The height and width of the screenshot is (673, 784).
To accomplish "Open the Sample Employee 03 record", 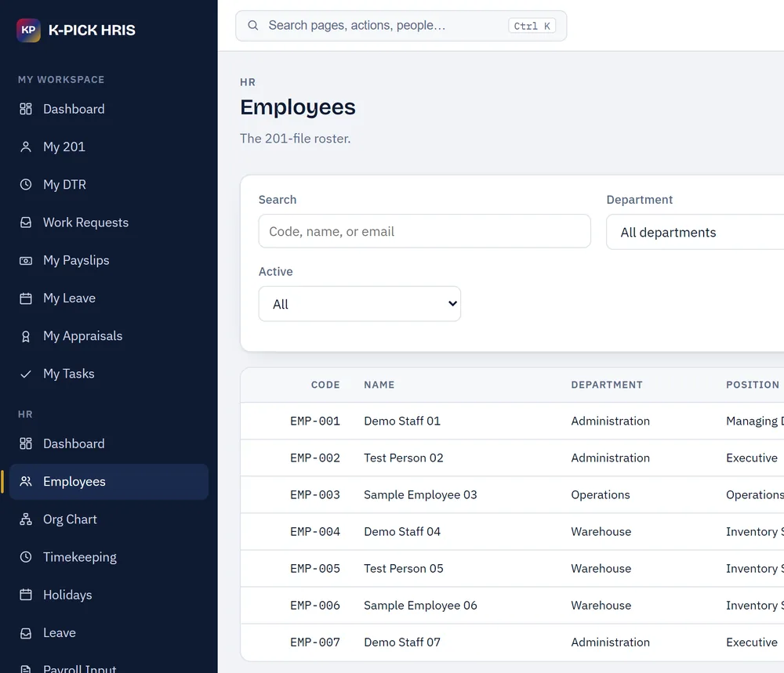I will click(420, 495).
